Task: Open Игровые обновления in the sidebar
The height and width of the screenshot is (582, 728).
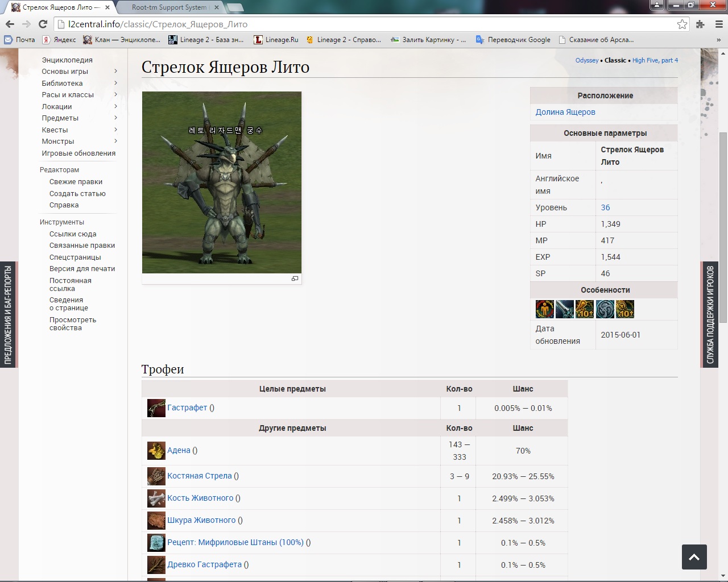Action: pyautogui.click(x=78, y=153)
